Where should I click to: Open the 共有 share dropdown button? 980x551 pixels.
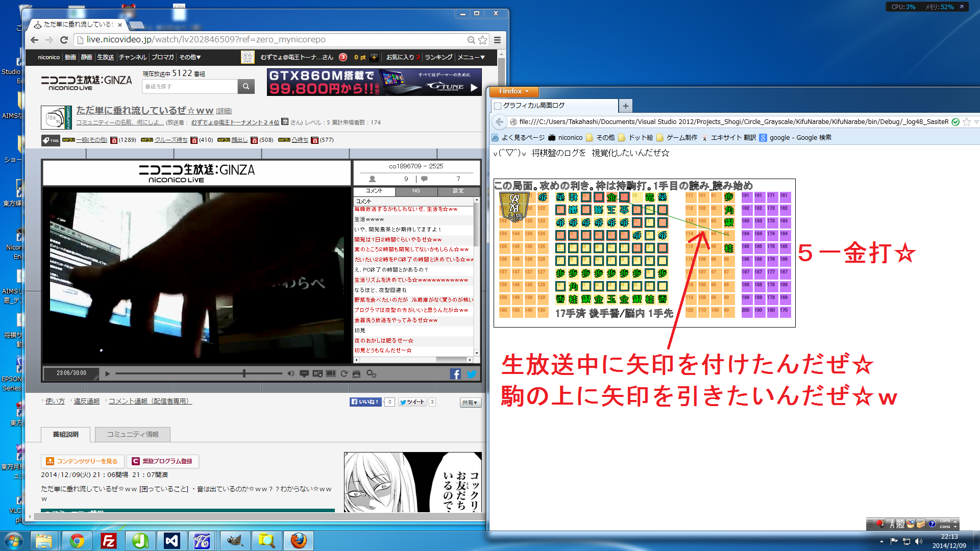click(x=470, y=403)
